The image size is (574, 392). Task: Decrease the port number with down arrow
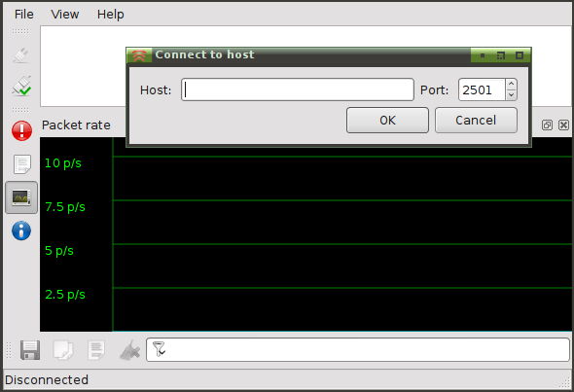point(511,95)
